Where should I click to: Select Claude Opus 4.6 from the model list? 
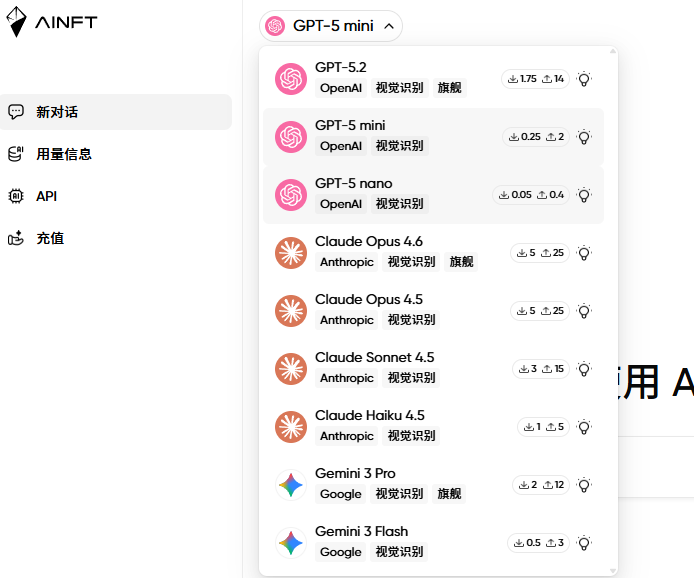[x=369, y=242]
